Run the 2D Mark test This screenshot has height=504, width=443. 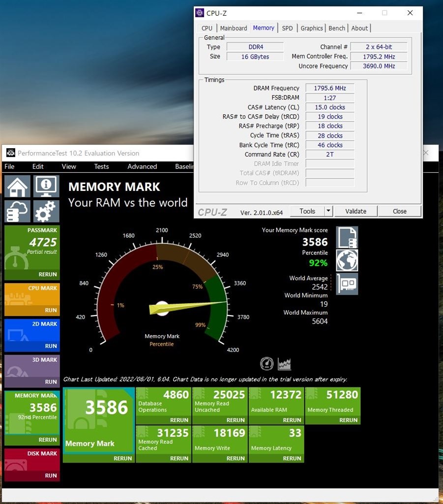pyautogui.click(x=51, y=346)
